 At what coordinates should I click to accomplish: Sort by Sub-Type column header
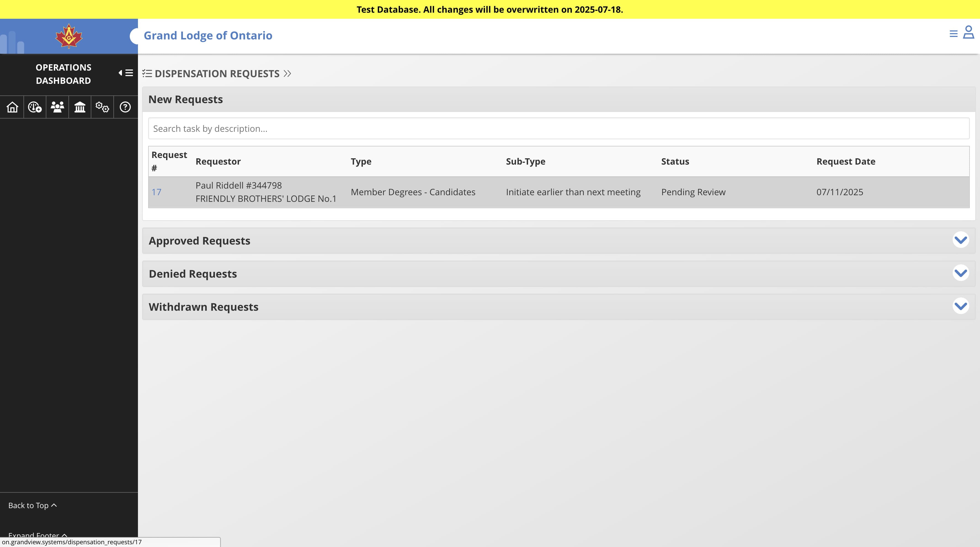525,161
